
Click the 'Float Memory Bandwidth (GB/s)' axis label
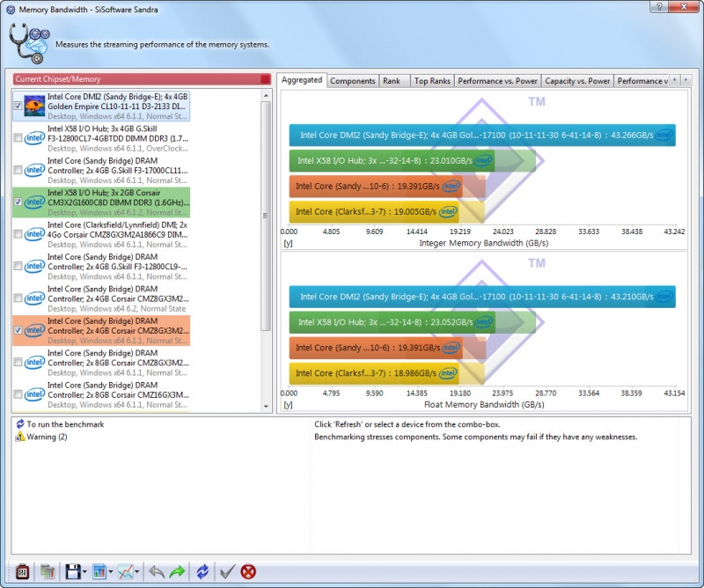click(x=484, y=405)
